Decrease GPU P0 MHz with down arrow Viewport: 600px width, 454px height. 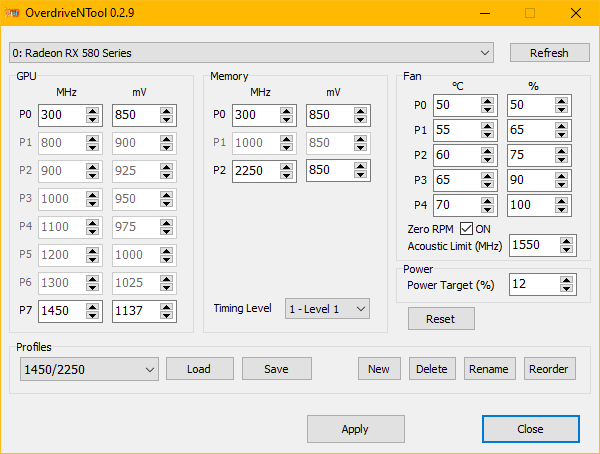pyautogui.click(x=93, y=119)
